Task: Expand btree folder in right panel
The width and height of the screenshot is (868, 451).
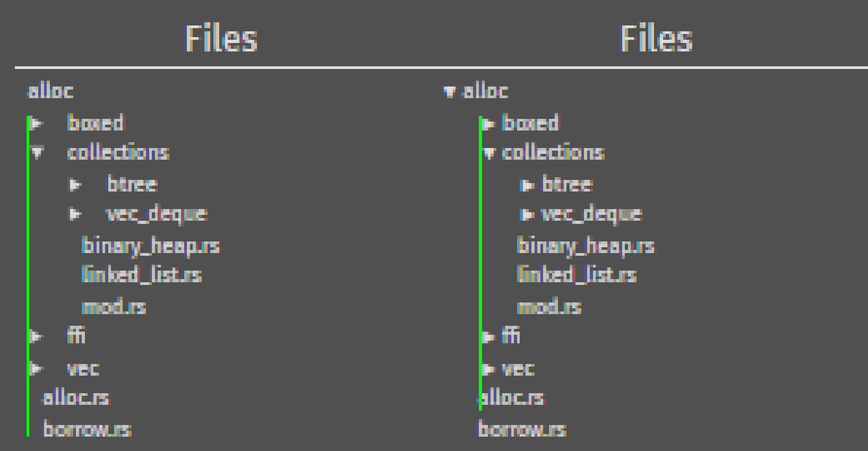Action: 527,185
